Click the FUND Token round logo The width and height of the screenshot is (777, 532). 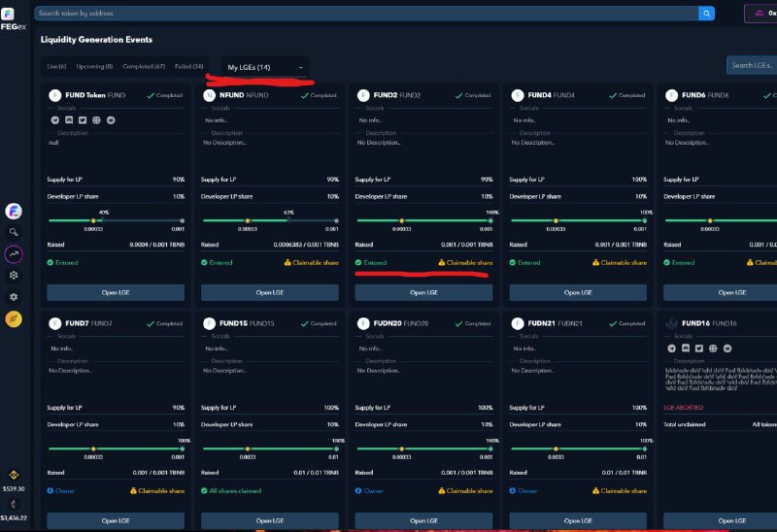click(x=55, y=95)
